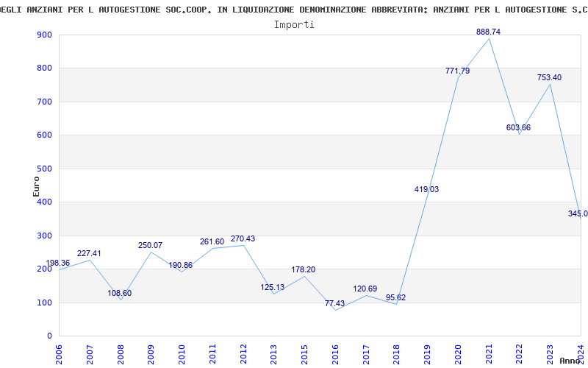Click the 261.60 data label

pos(212,242)
